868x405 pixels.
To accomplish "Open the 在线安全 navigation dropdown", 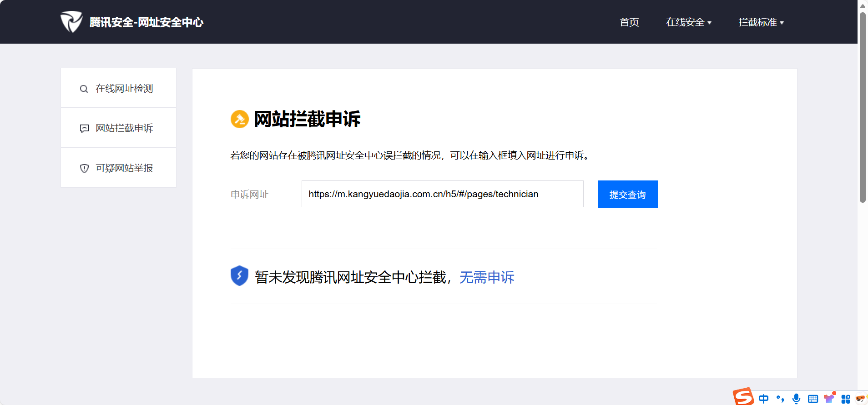I will pos(689,22).
